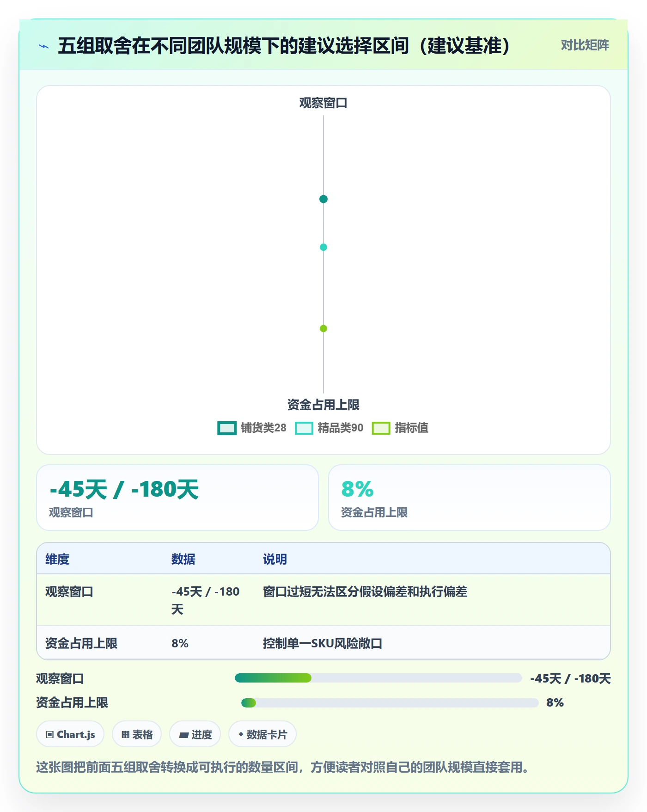Click the 8% value right of the progress bar
Screen dimensions: 647x812
(x=555, y=702)
